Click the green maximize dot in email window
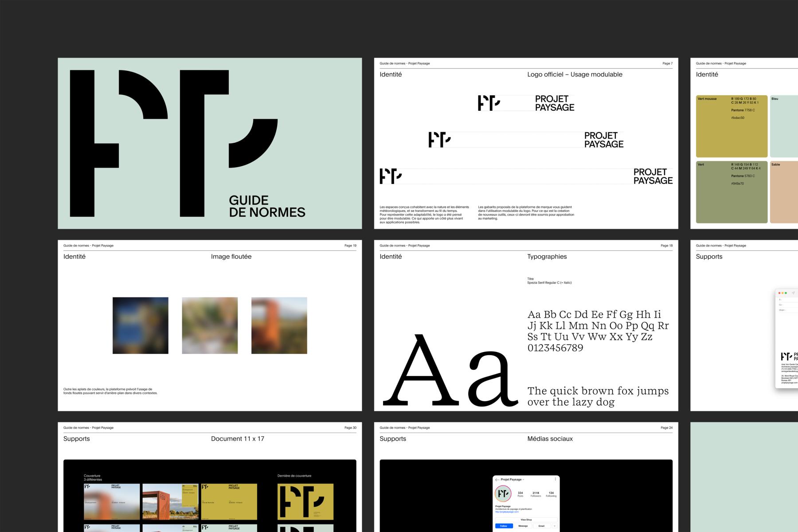Screen dimensions: 798x532 pos(786,293)
